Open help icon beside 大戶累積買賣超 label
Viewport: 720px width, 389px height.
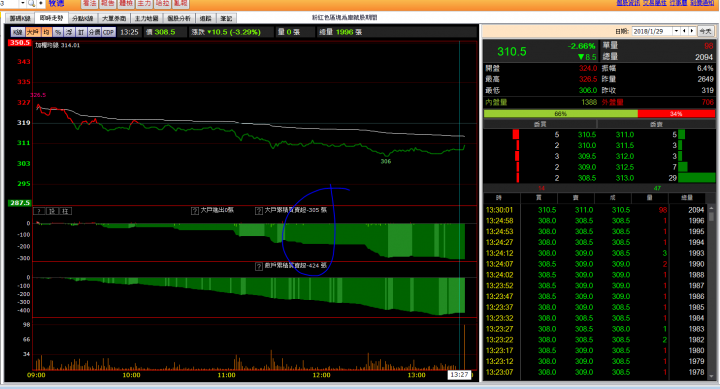pyautogui.click(x=259, y=210)
